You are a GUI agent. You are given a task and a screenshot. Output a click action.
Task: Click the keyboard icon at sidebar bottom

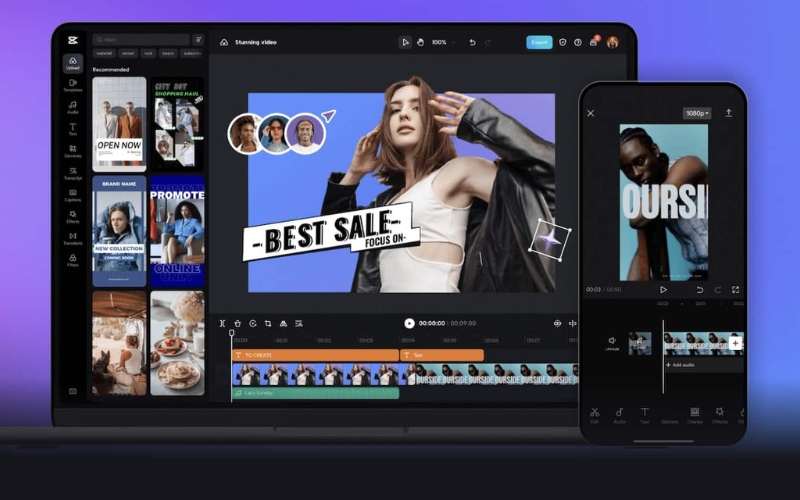(x=72, y=391)
